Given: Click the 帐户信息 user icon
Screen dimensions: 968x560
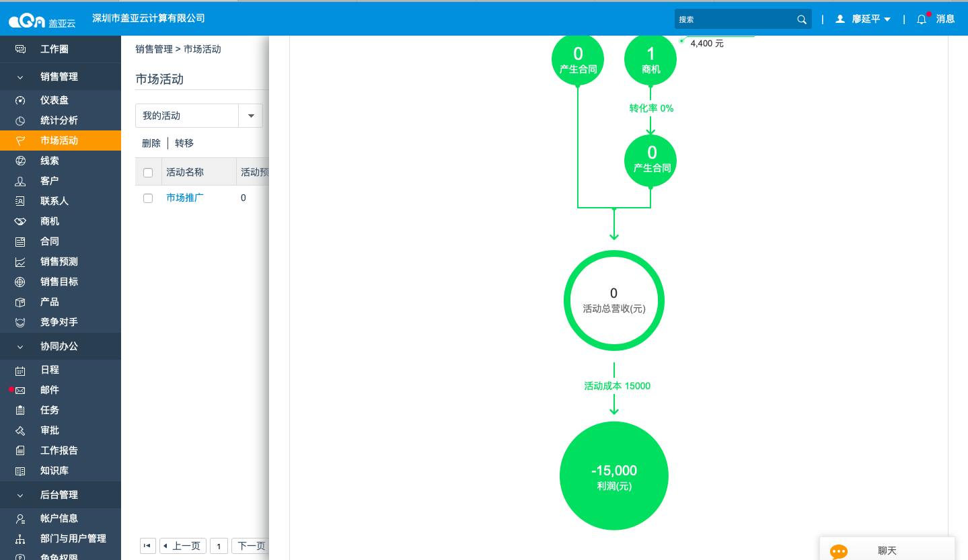Looking at the screenshot, I should pos(20,518).
